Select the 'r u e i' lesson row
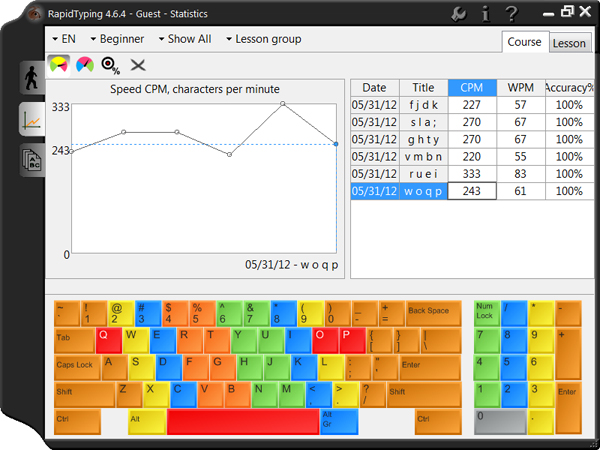This screenshot has height=450, width=600. pos(423,173)
